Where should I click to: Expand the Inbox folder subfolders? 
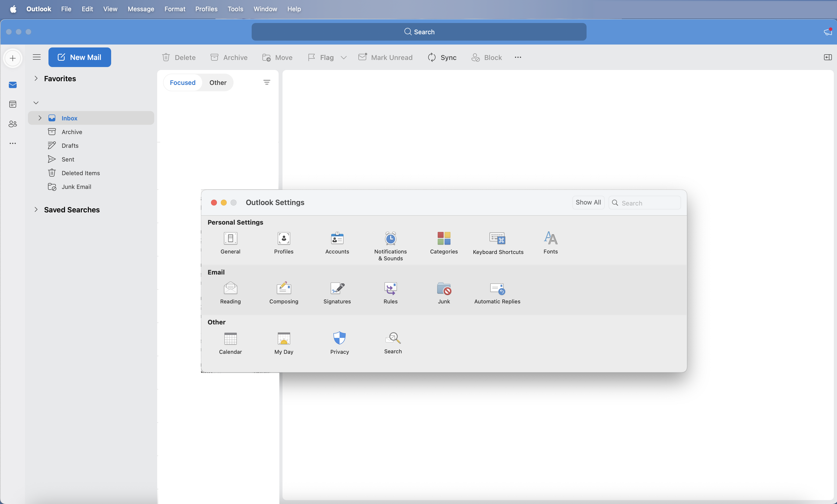pos(40,118)
